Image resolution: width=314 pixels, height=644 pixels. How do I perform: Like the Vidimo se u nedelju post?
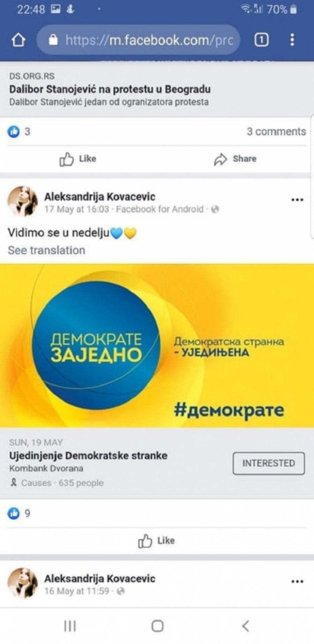156,541
